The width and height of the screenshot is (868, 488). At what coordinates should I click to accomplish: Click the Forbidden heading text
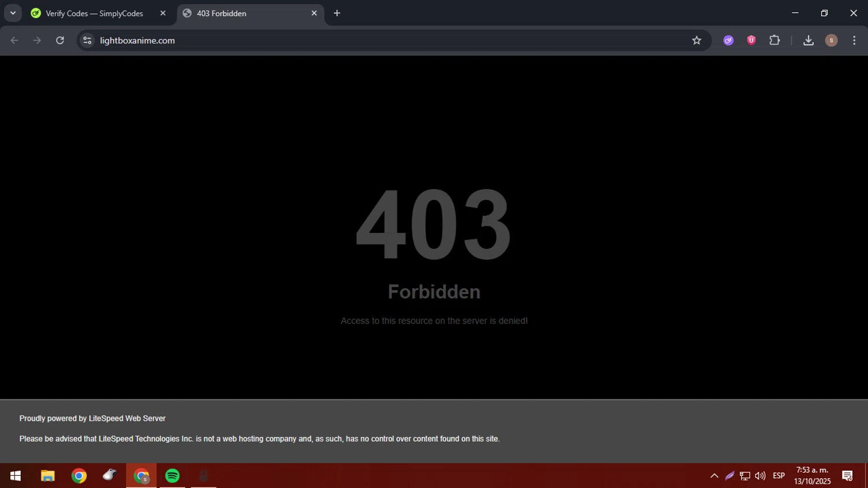(x=434, y=292)
